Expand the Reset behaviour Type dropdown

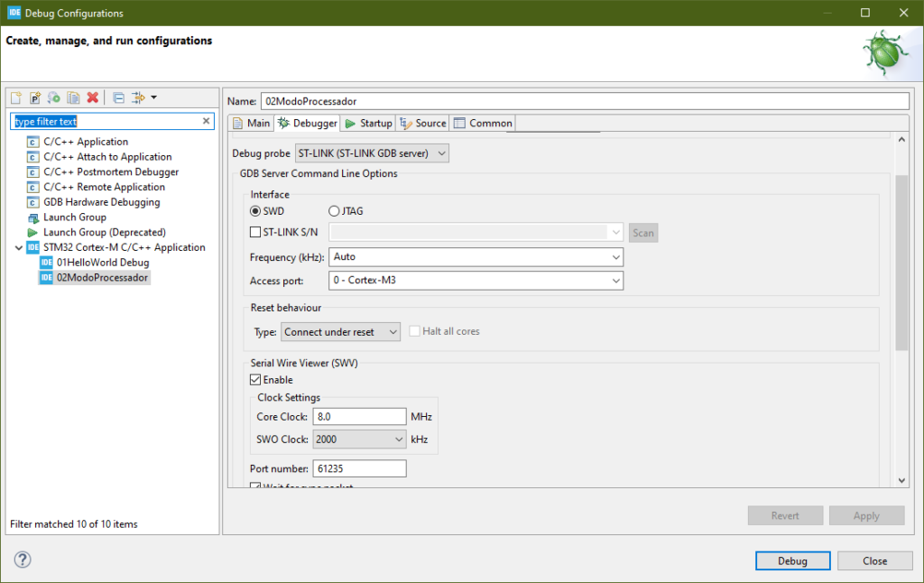(341, 332)
